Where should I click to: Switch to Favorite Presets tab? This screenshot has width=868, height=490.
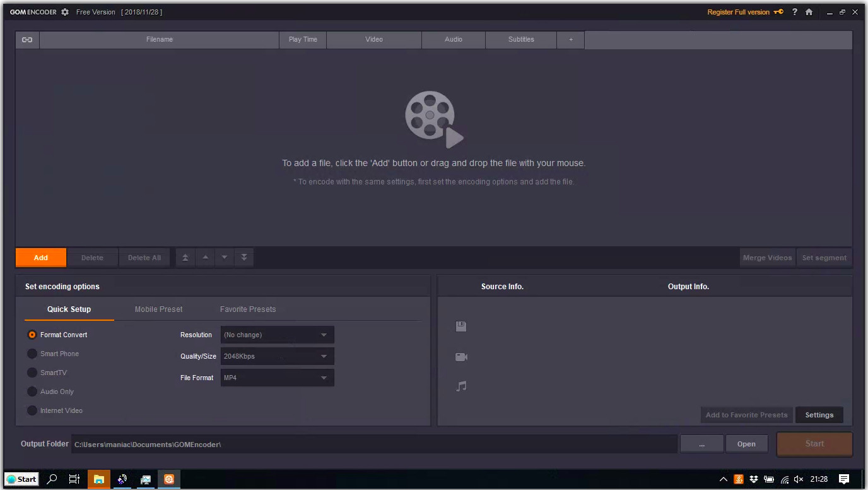(x=248, y=309)
